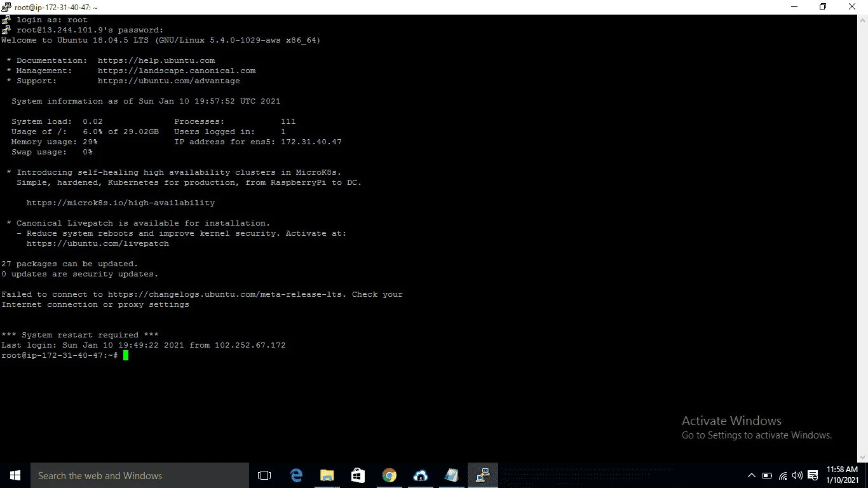Click the window title root@ip-172-31-40-47: ~
This screenshot has width=868, height=488.
point(56,8)
